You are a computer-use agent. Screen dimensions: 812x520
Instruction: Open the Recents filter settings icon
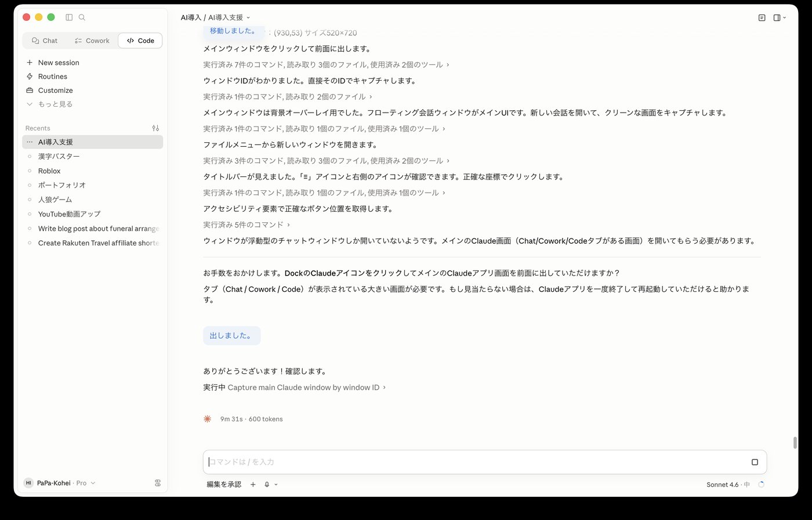click(155, 128)
